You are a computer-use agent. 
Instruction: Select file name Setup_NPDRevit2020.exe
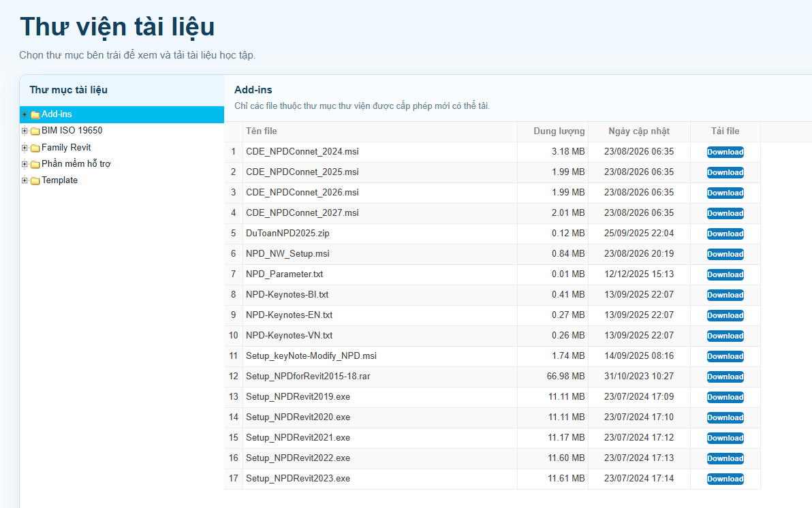click(x=298, y=417)
